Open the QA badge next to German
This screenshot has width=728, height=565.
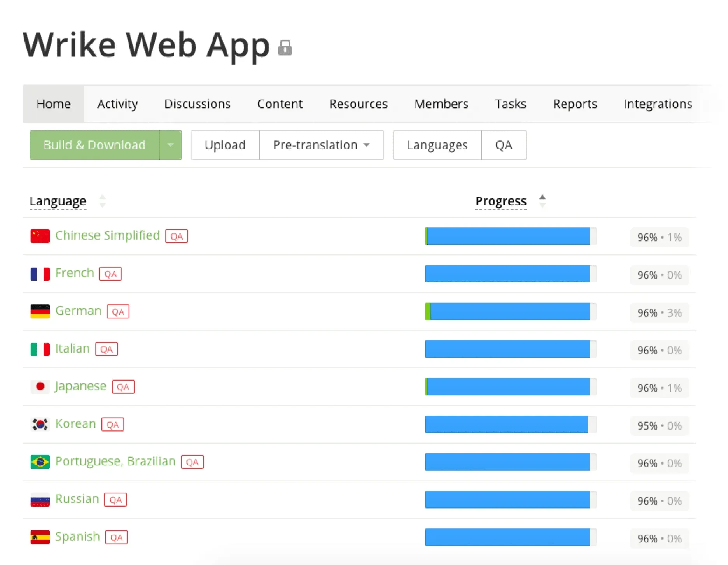coord(118,311)
